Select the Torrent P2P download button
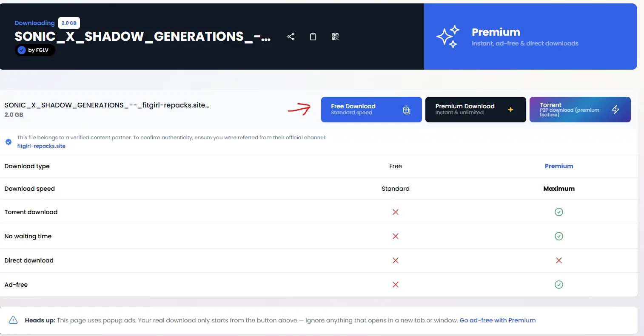The image size is (644, 336). pos(580,110)
